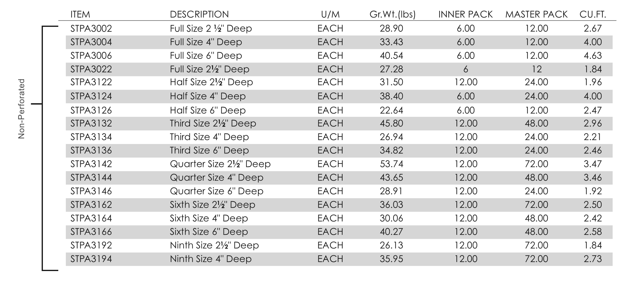Click the Non-Perforated side label
Screen dimensions: 644x284
[21, 109]
